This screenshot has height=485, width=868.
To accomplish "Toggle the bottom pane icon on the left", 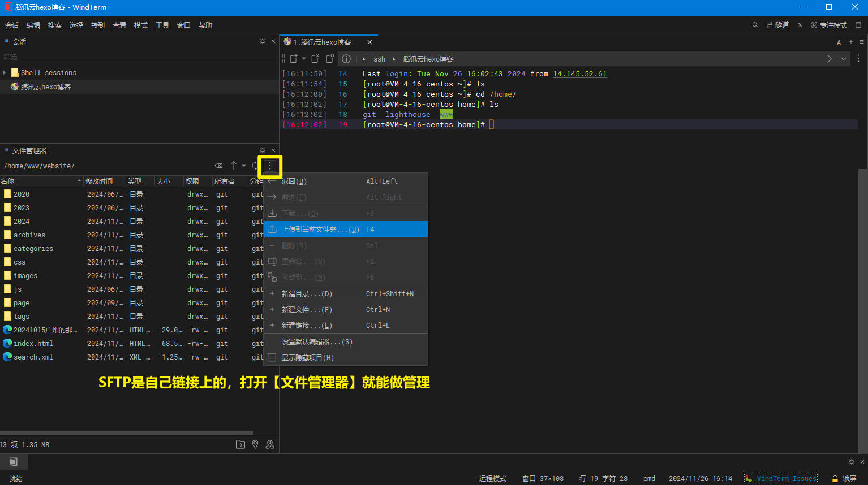I will click(x=14, y=462).
